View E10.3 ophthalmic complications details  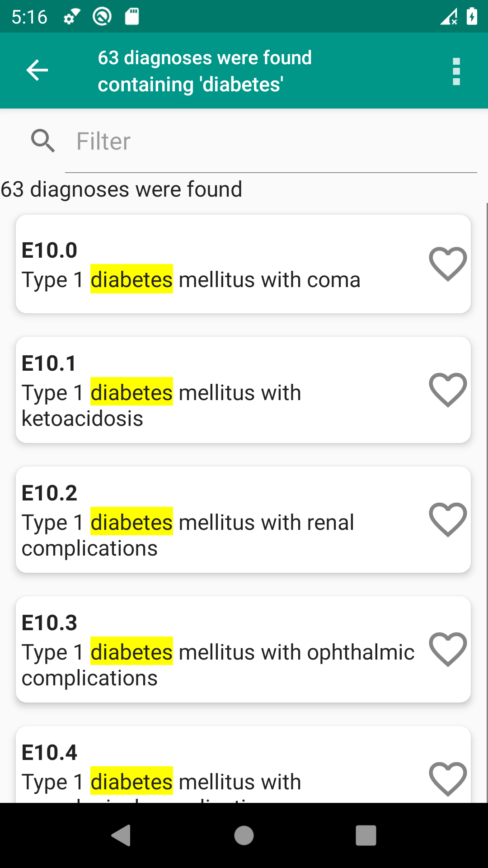243,649
